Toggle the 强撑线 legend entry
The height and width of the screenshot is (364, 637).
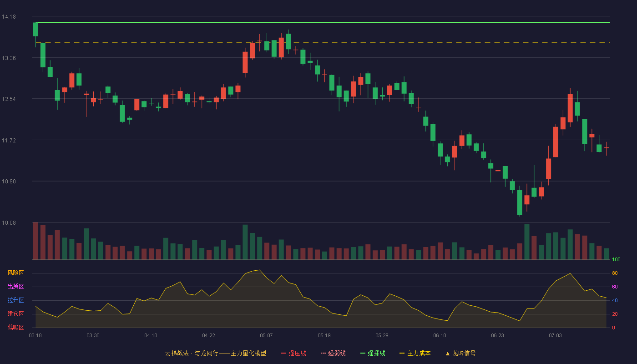tap(373, 353)
